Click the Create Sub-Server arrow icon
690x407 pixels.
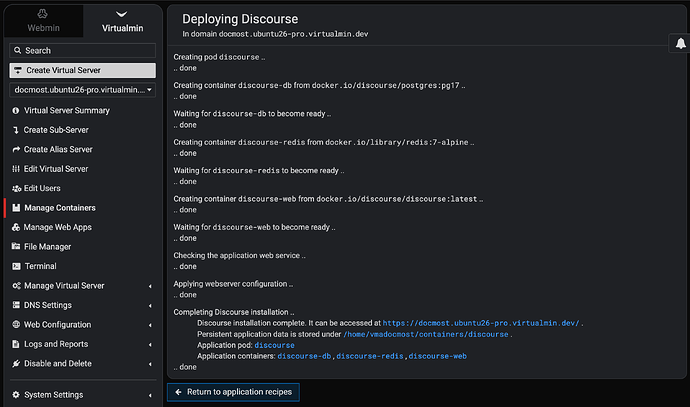(x=16, y=130)
